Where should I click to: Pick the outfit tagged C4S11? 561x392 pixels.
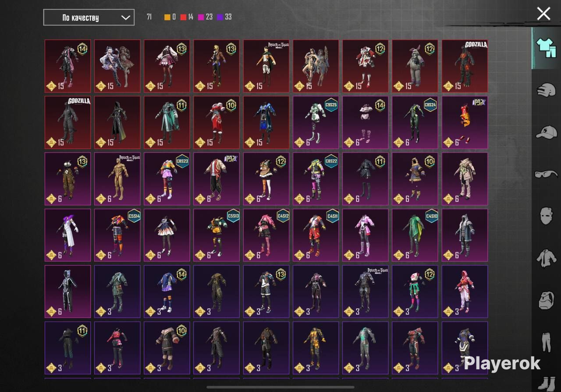pyautogui.click(x=316, y=235)
